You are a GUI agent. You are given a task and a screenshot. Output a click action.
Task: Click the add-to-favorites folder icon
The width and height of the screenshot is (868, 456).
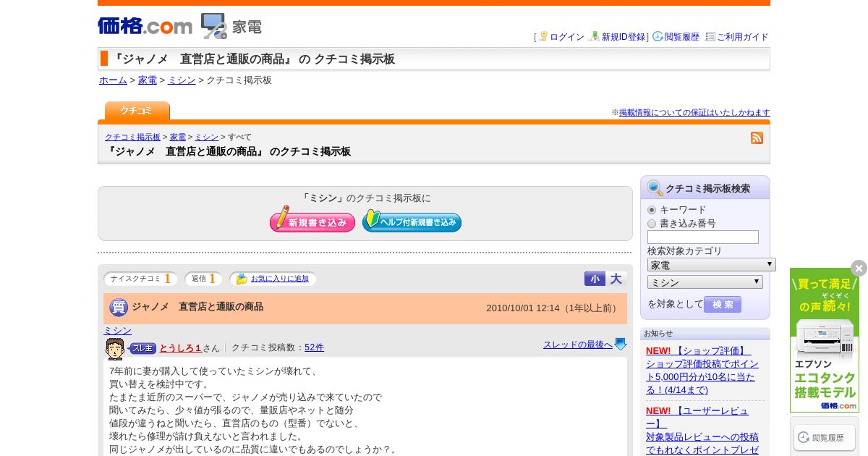click(242, 279)
